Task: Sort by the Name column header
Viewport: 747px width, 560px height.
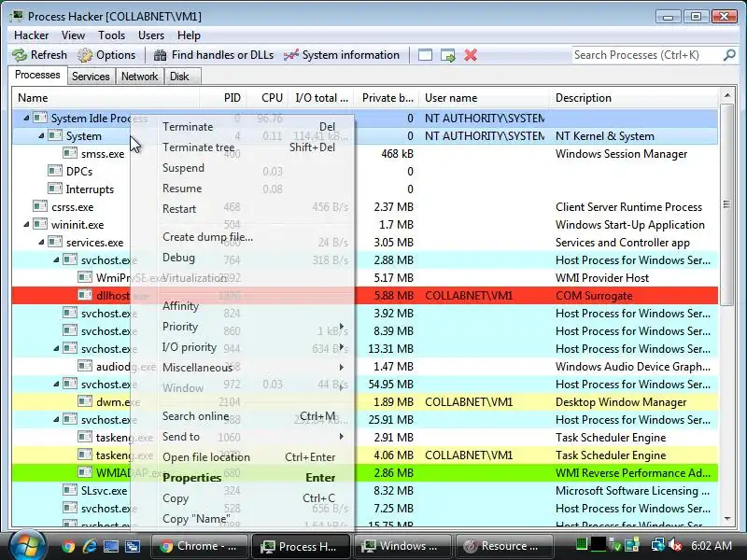Action: tap(107, 98)
